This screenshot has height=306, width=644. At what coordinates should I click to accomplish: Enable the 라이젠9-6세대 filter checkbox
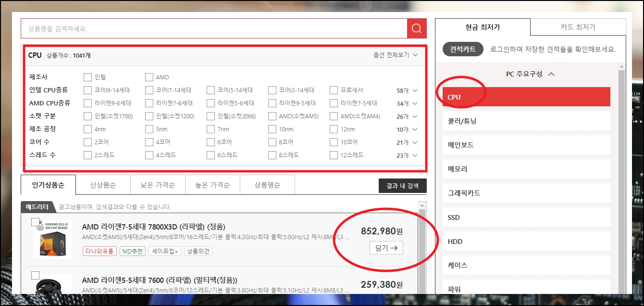(87, 103)
